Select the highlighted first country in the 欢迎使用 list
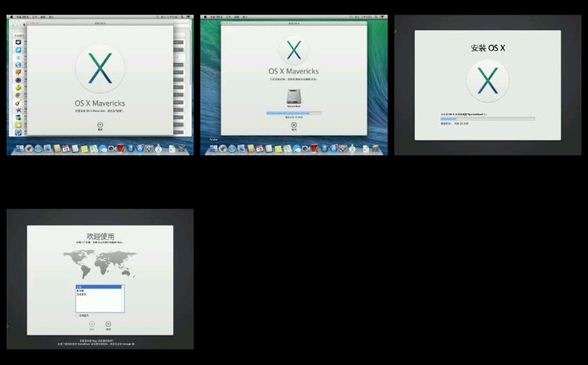Image resolution: width=588 pixels, height=365 pixels. (100, 287)
